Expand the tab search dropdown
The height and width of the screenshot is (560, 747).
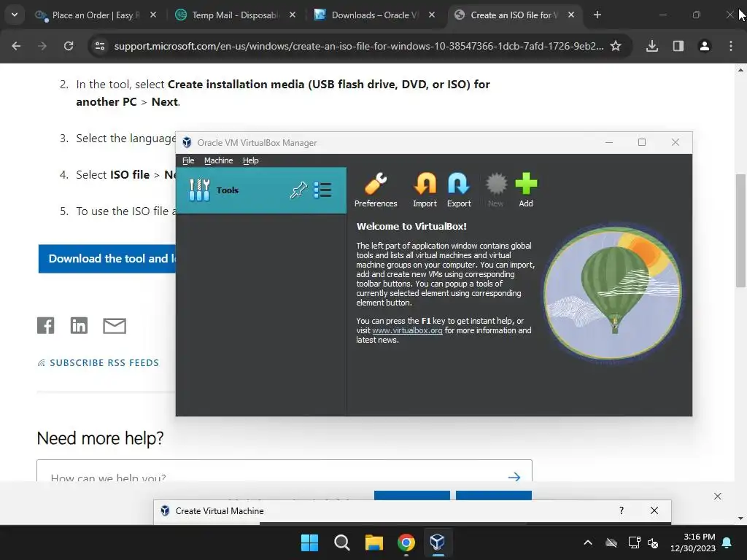point(15,15)
